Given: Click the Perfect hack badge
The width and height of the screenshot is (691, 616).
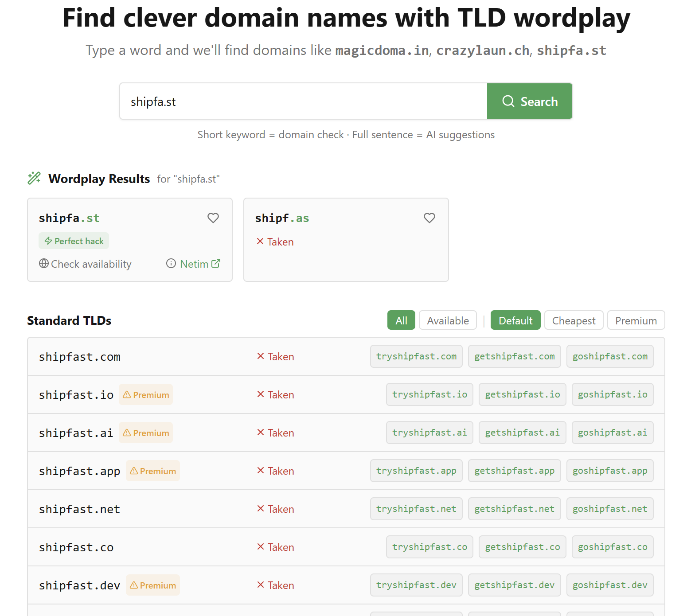Looking at the screenshot, I should 74,241.
